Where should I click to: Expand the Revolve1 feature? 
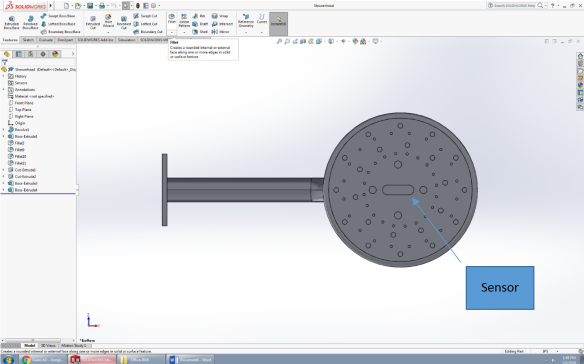point(4,129)
